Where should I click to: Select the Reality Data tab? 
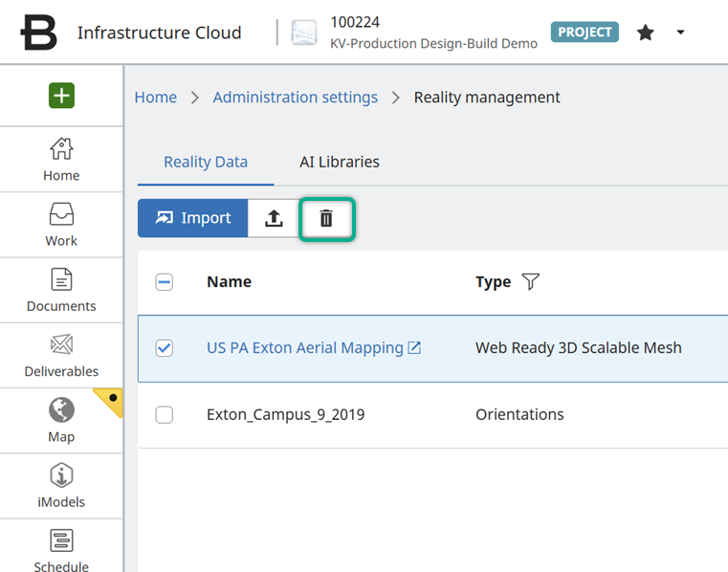click(x=206, y=162)
